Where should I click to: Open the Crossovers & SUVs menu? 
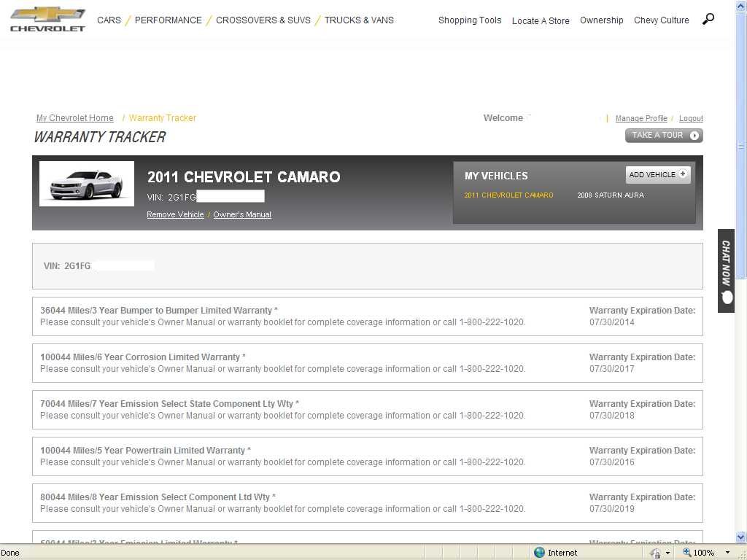(x=263, y=20)
